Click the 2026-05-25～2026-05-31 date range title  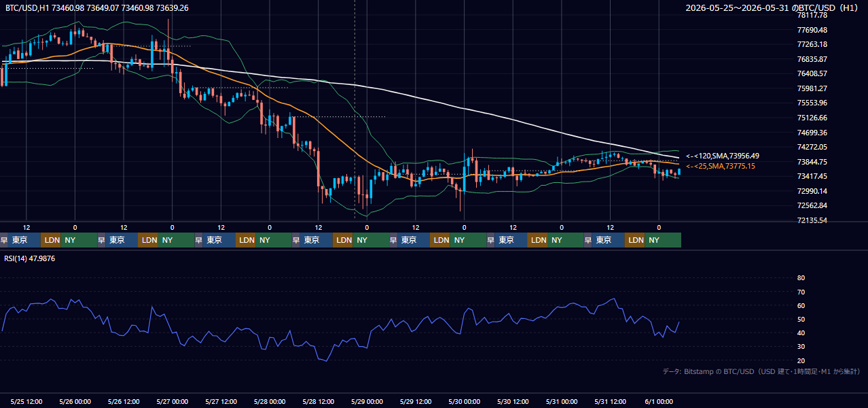coord(773,8)
